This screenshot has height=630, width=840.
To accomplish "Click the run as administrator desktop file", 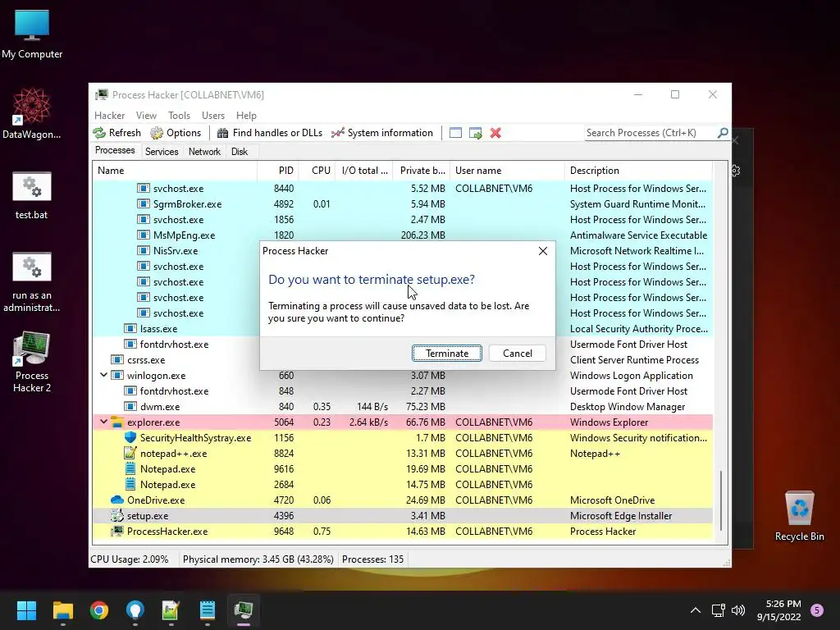I will [x=32, y=282].
